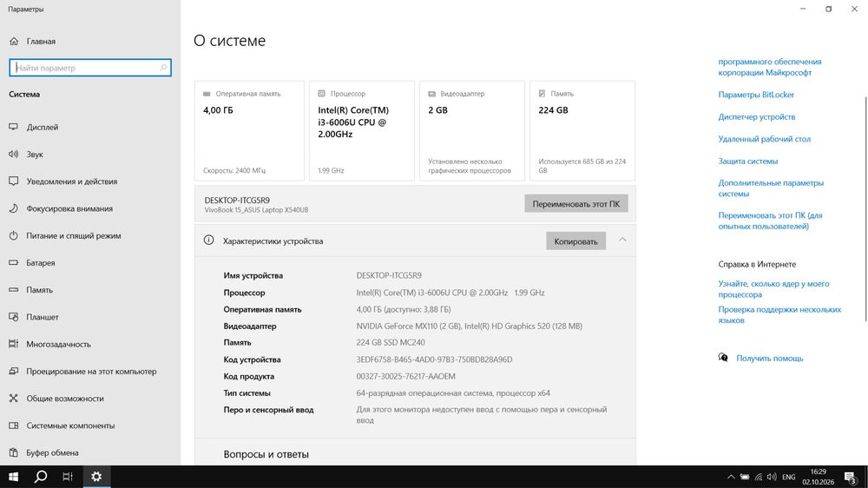This screenshot has height=488, width=868.
Task: Select the Оперативная память 4,00 ГБ card
Action: click(x=249, y=131)
